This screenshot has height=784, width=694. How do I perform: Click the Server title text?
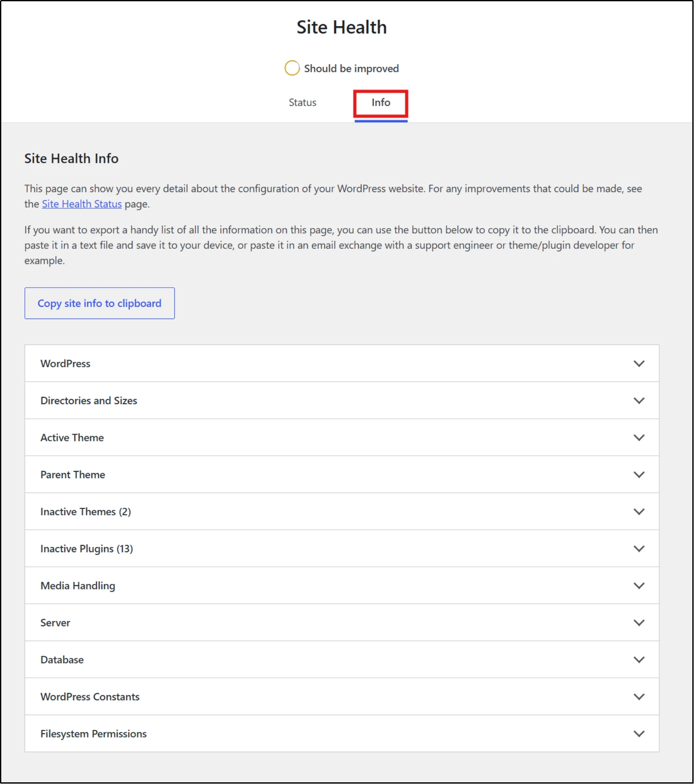pyautogui.click(x=55, y=623)
